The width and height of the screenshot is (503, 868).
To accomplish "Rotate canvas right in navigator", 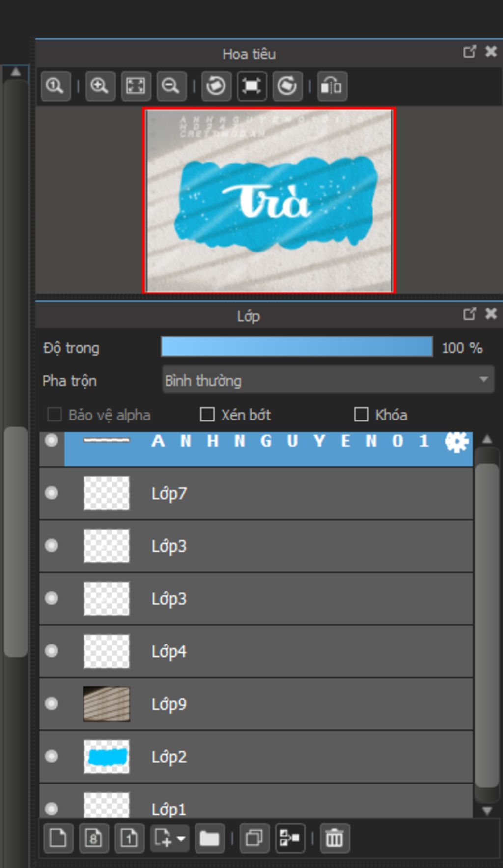I will tap(287, 86).
